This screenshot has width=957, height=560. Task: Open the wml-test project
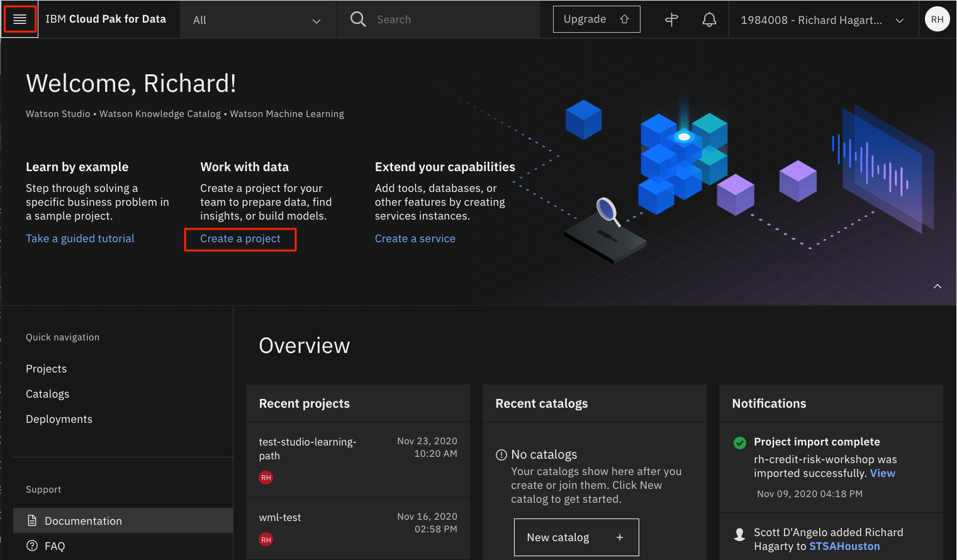pyautogui.click(x=280, y=517)
